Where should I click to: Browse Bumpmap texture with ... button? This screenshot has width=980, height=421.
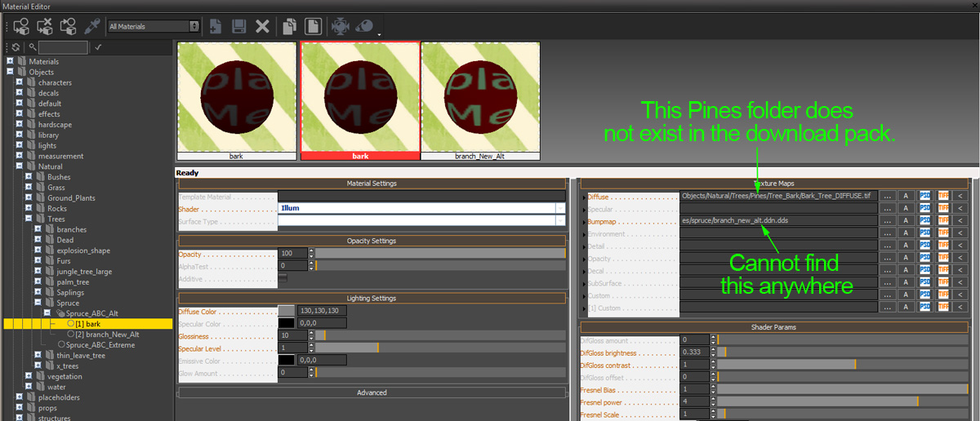click(887, 220)
